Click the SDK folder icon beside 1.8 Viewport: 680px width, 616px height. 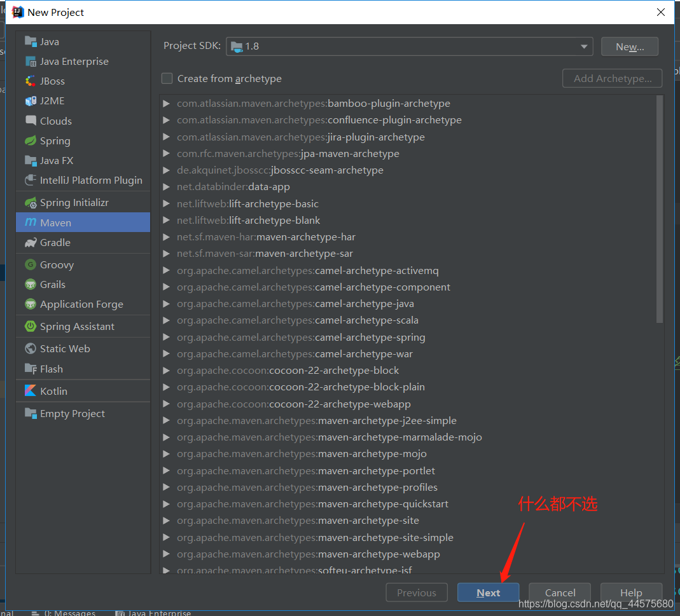(237, 46)
